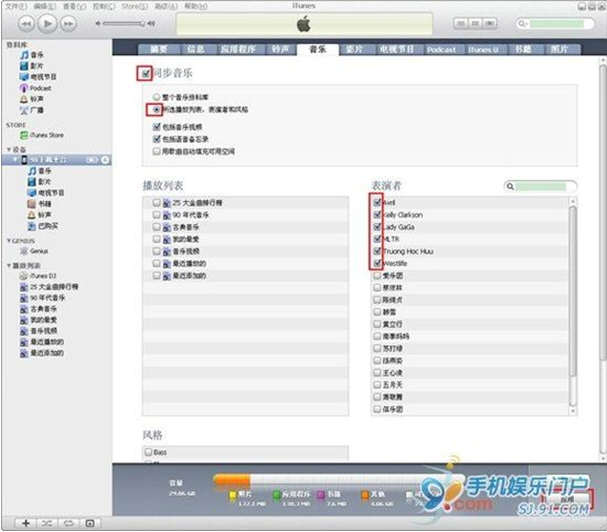Uncheck the Kelly Clarkson artist checkbox
The width and height of the screenshot is (607, 532).
click(x=377, y=214)
